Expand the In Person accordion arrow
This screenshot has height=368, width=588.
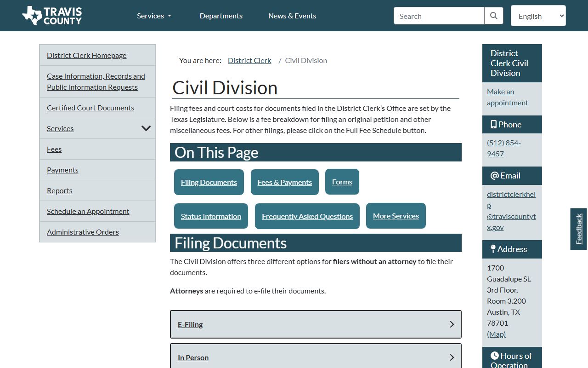pos(452,357)
